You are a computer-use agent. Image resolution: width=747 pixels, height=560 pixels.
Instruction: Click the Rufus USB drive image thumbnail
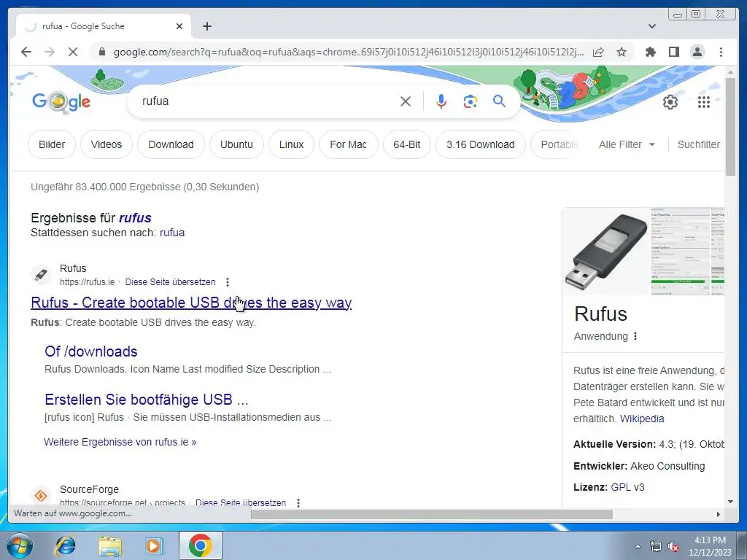pos(606,252)
